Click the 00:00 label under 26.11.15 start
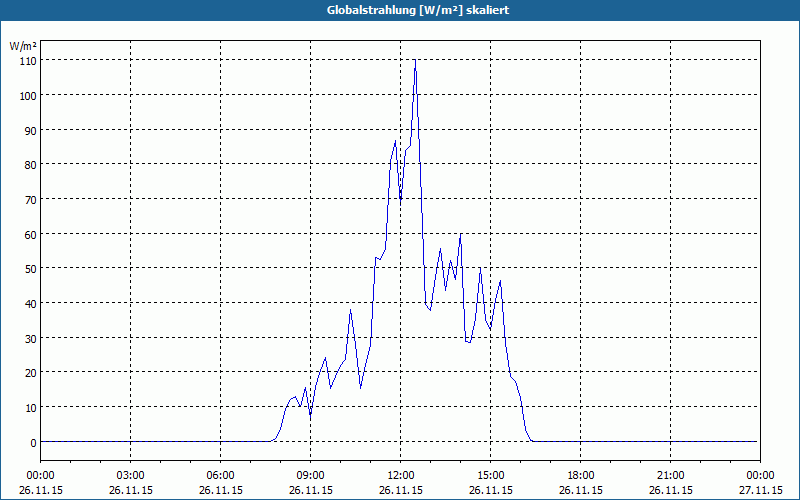The height and width of the screenshot is (500, 800). point(41,476)
